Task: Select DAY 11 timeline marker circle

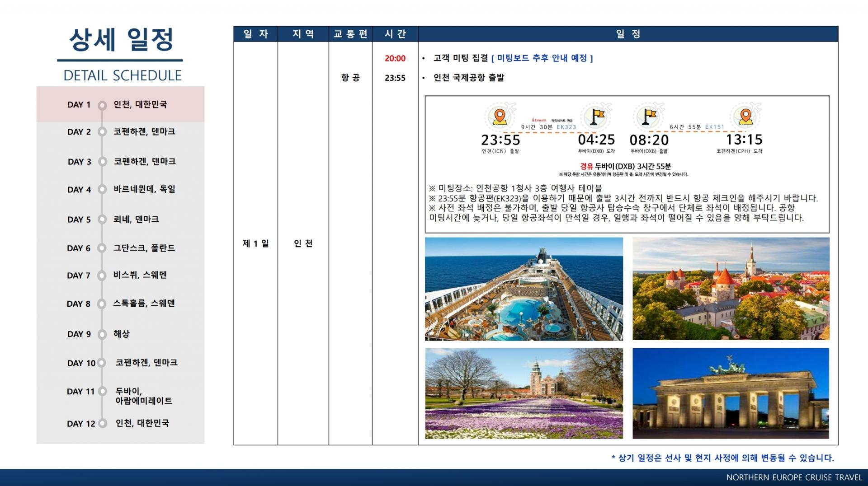Action: click(x=103, y=392)
